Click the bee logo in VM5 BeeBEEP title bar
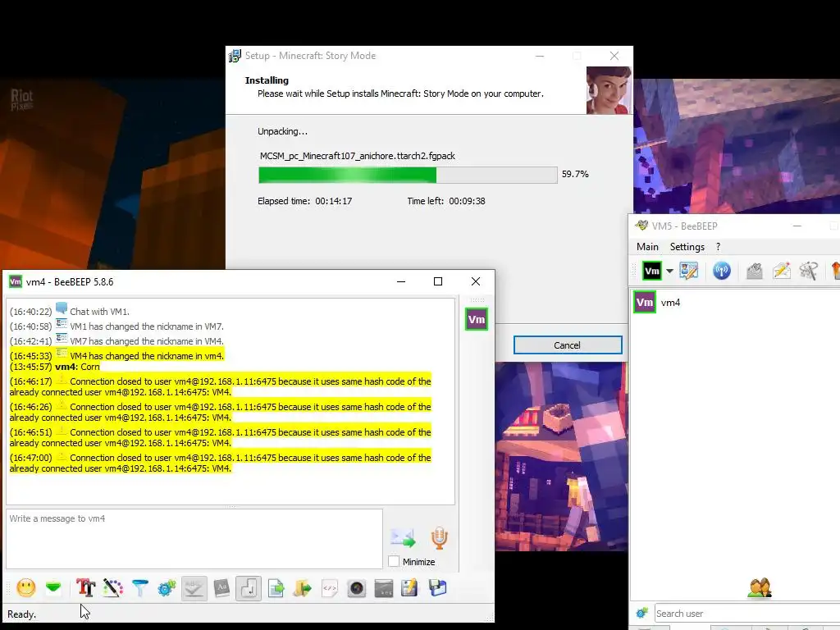Screen dimensions: 840x630 [x=641, y=226]
